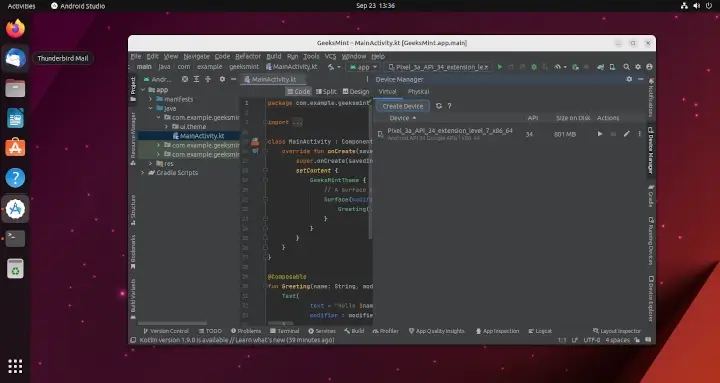Collapse the app module tree node
720x383 pixels.
pyautogui.click(x=143, y=90)
